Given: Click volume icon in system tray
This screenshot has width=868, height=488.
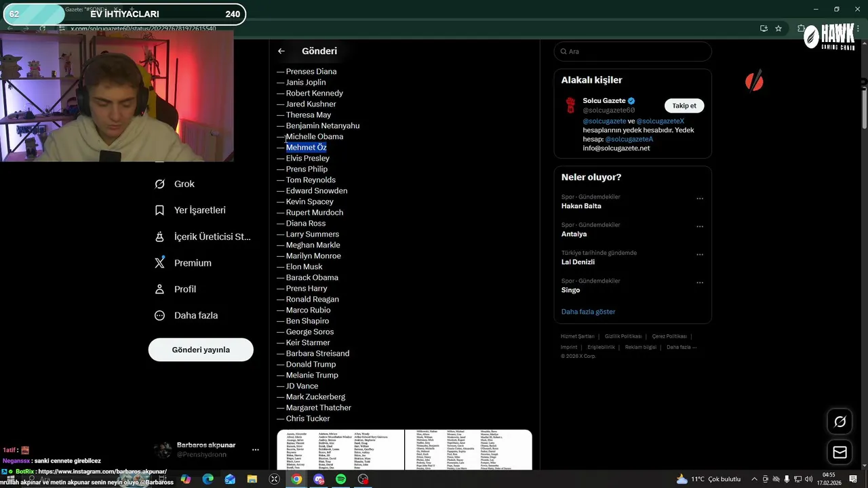Looking at the screenshot, I should pyautogui.click(x=808, y=479).
